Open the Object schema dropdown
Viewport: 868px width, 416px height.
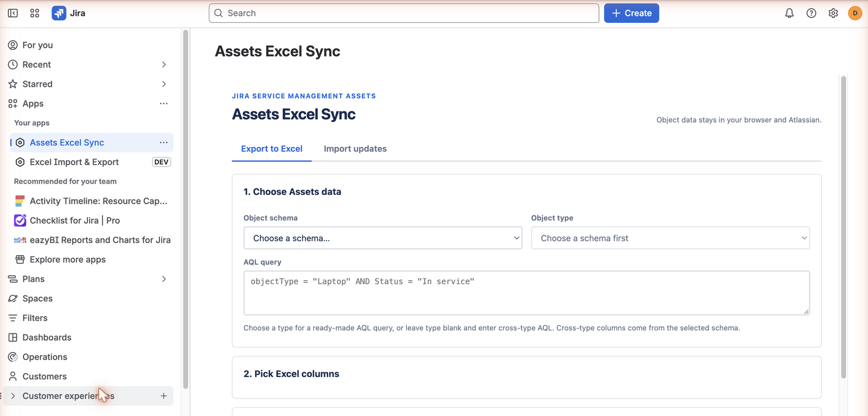click(383, 238)
